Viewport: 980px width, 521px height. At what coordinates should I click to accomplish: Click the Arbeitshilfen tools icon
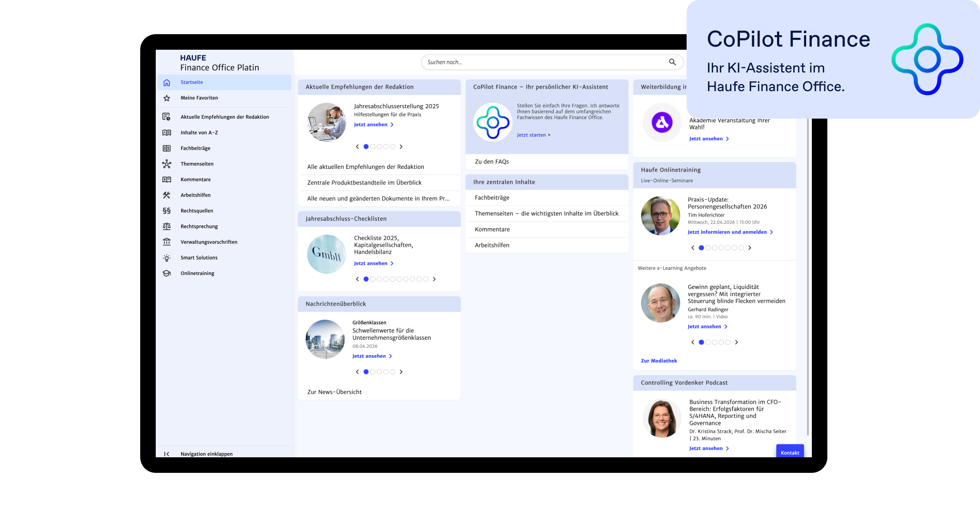coord(167,195)
